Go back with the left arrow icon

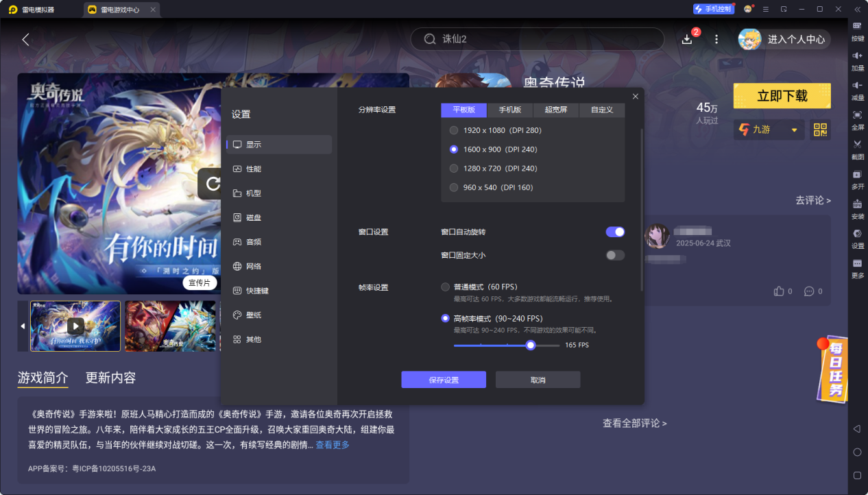(x=25, y=39)
